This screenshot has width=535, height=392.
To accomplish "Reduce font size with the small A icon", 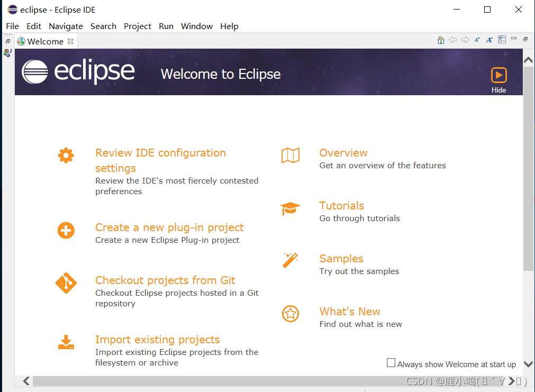I will click(x=477, y=40).
